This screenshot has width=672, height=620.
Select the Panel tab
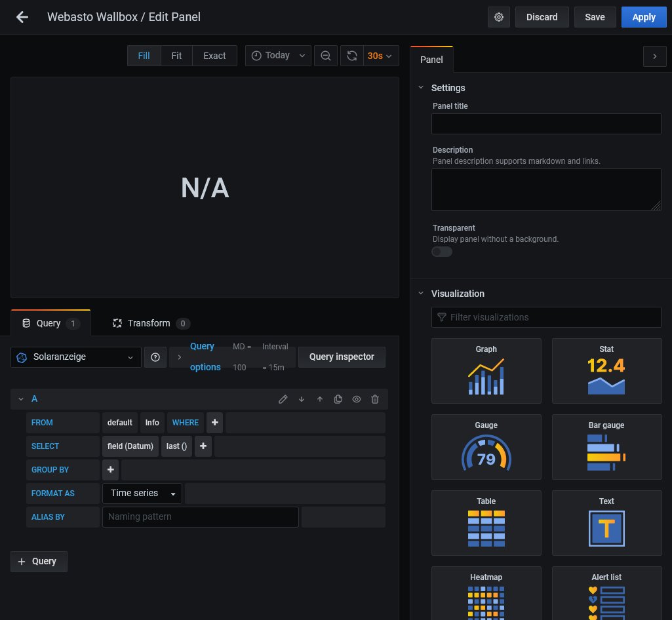tap(431, 60)
